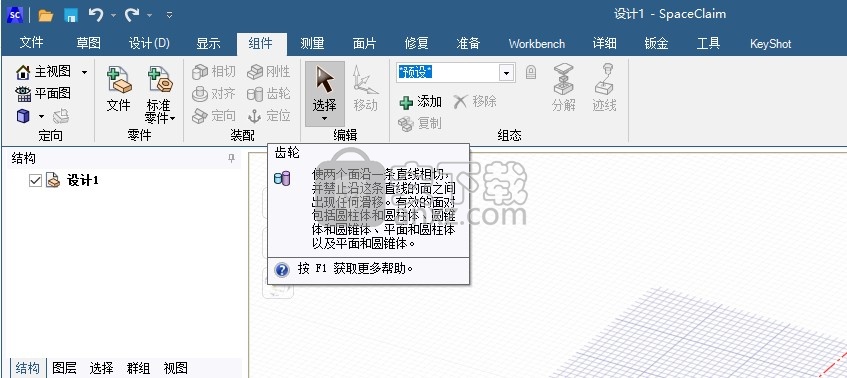Switch to the 显示 ribbon tab
This screenshot has width=847, height=378.
click(208, 43)
